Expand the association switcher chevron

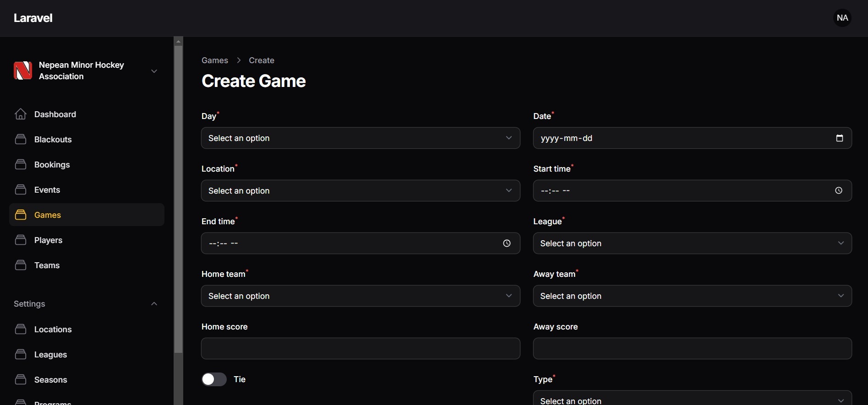click(154, 71)
